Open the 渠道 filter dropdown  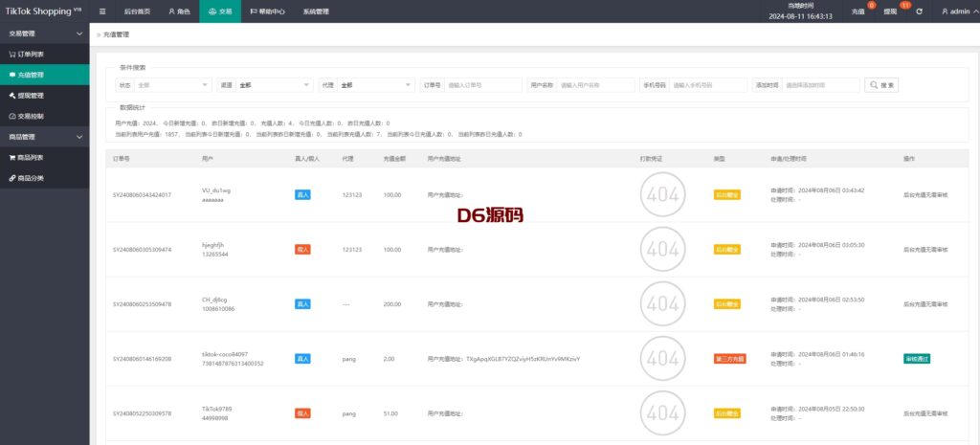(275, 85)
